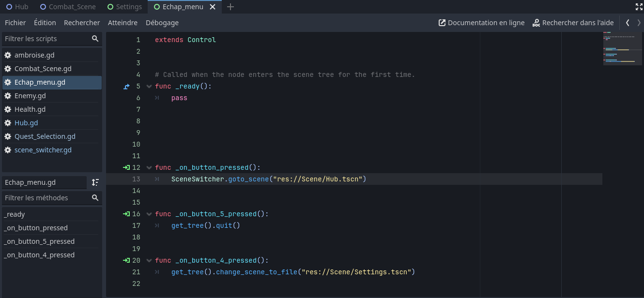This screenshot has height=298, width=644.
Task: Open the Settings scene tab
Action: [x=125, y=7]
